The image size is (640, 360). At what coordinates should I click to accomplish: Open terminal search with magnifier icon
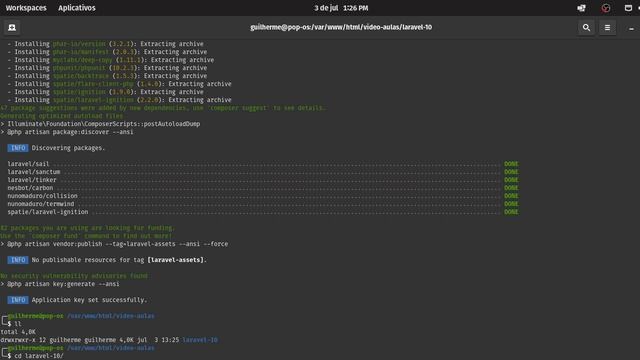coord(586,27)
